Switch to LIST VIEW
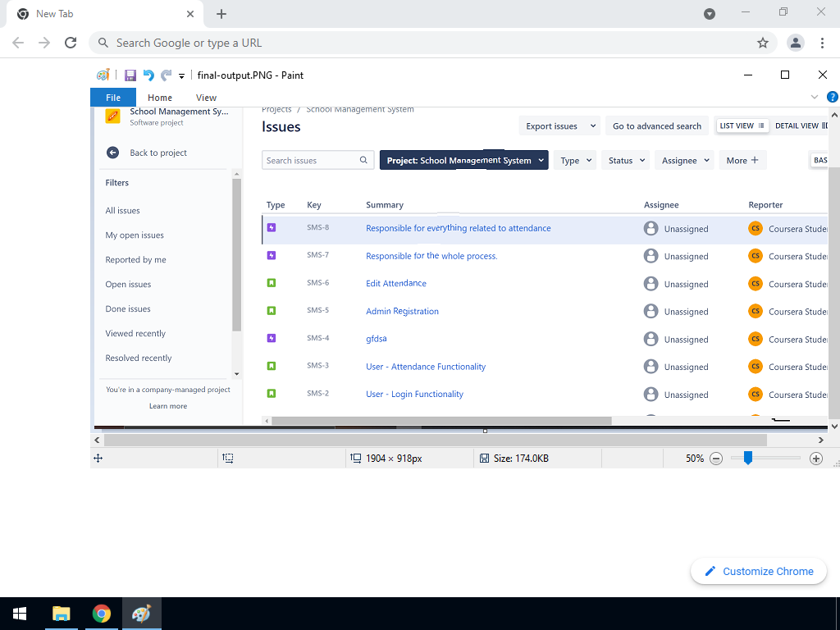 pyautogui.click(x=742, y=126)
